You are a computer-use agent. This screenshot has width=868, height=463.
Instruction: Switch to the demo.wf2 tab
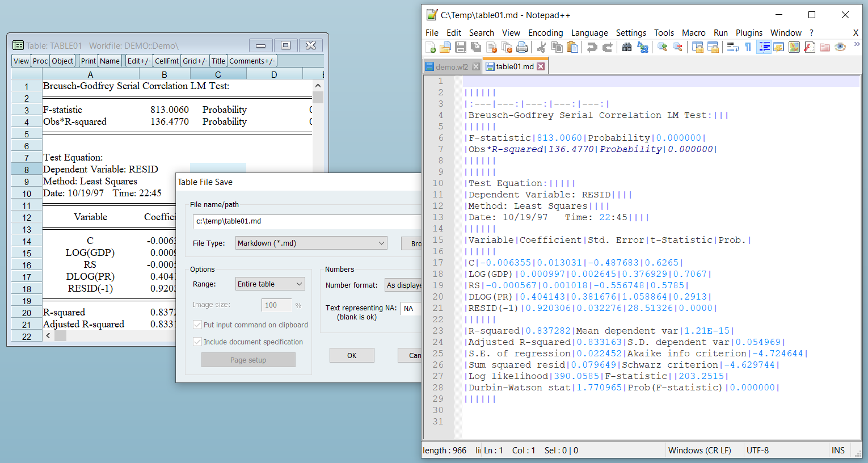point(451,67)
